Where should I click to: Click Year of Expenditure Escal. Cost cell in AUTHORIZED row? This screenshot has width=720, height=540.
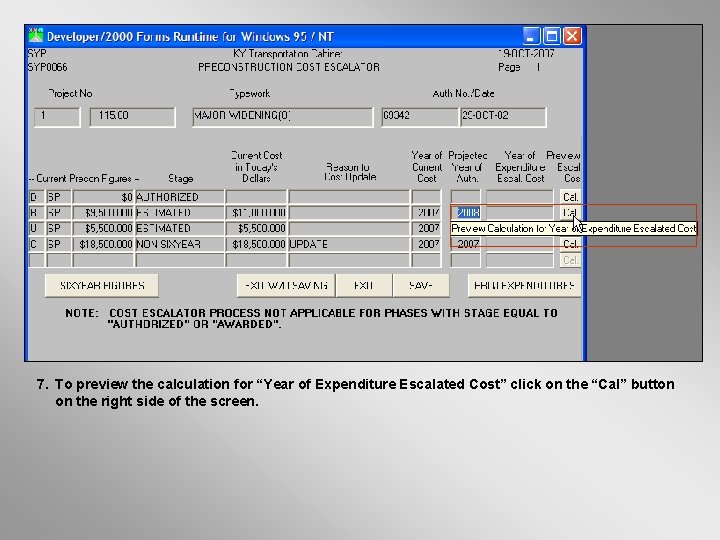click(520, 197)
